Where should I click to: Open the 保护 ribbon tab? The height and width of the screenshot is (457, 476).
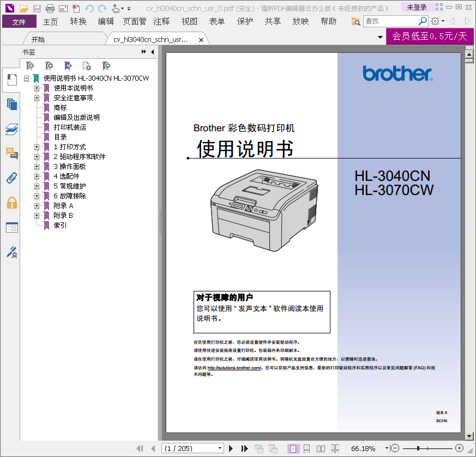point(245,22)
